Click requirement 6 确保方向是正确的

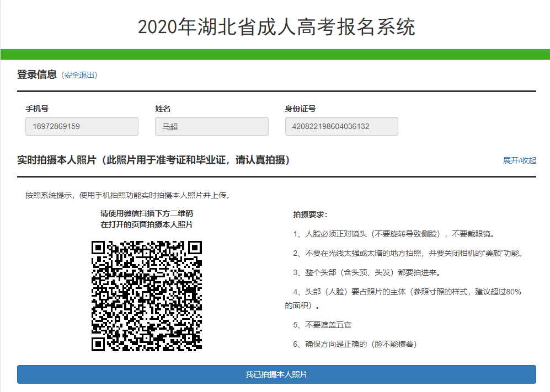click(355, 345)
